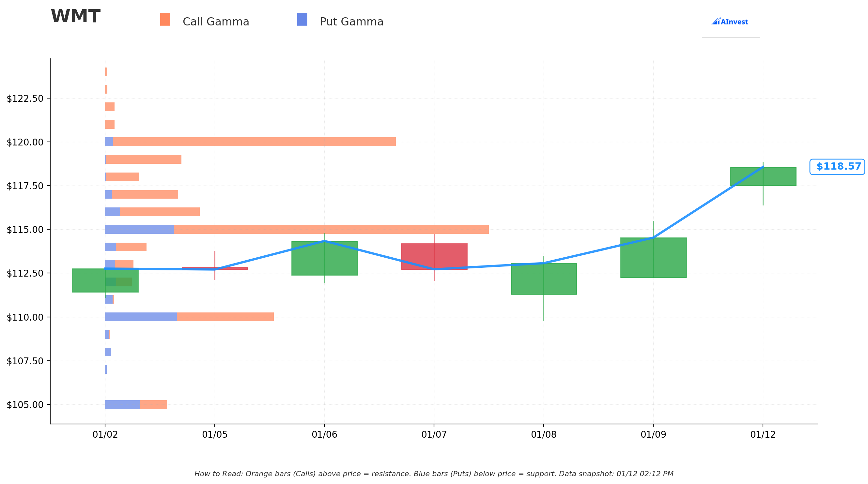Toggle the Call Gamma legend label
Image resolution: width=868 pixels, height=484 pixels.
(216, 22)
